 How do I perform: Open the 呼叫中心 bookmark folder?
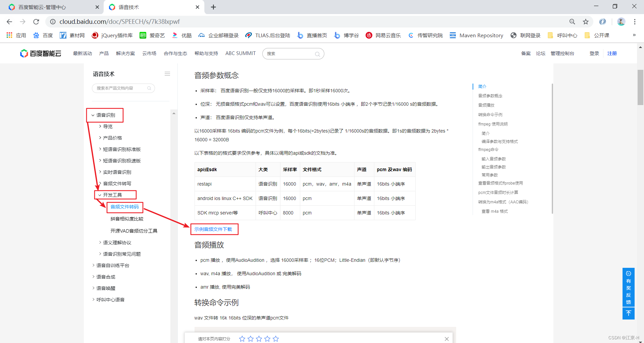click(562, 35)
